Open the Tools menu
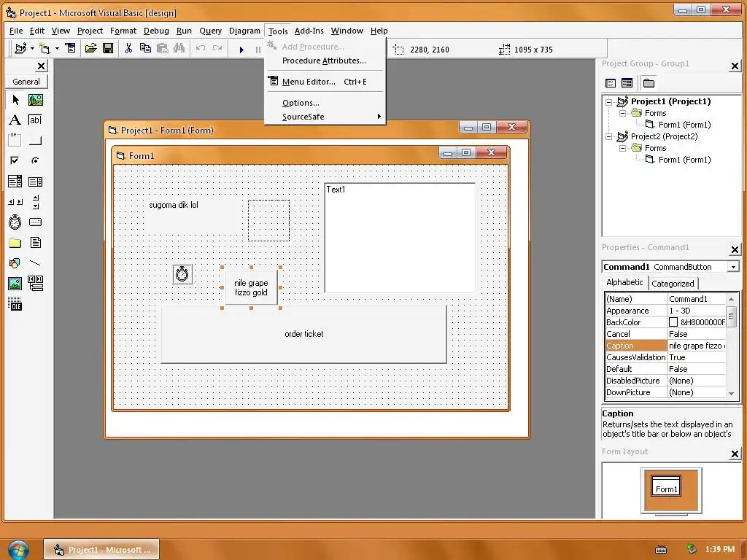The width and height of the screenshot is (747, 560). [x=278, y=31]
